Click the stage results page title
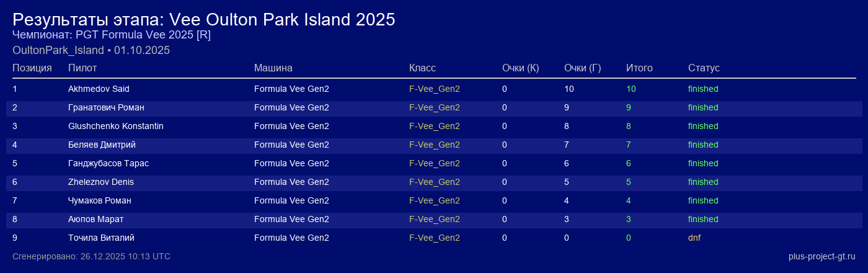This screenshot has width=868, height=273. pos(203,19)
